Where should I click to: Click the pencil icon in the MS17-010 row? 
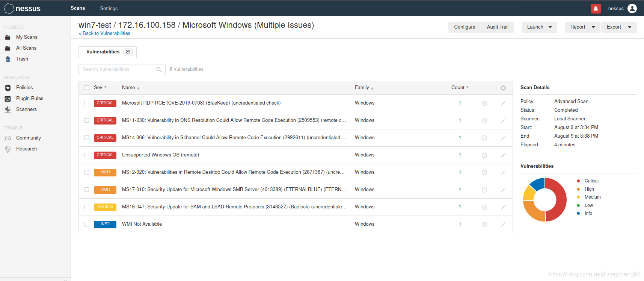pos(503,190)
